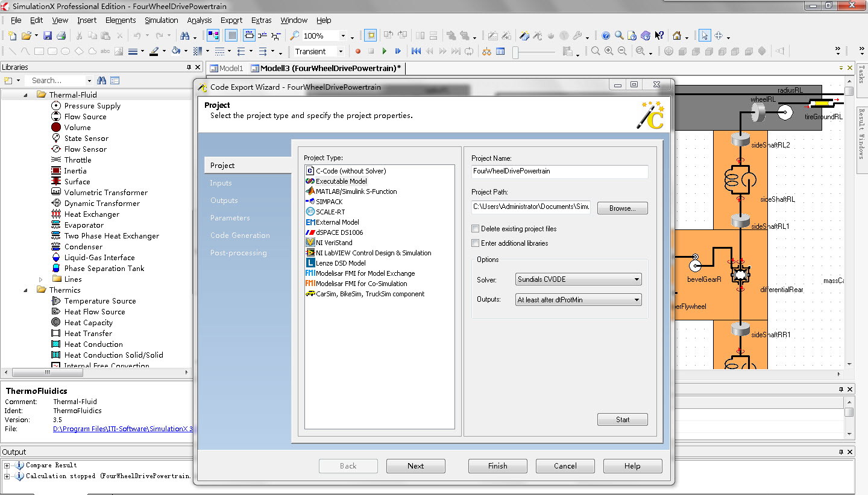Viewport: 868px width, 495px height.
Task: Click the zoom in magnifier icon
Action: (x=609, y=52)
